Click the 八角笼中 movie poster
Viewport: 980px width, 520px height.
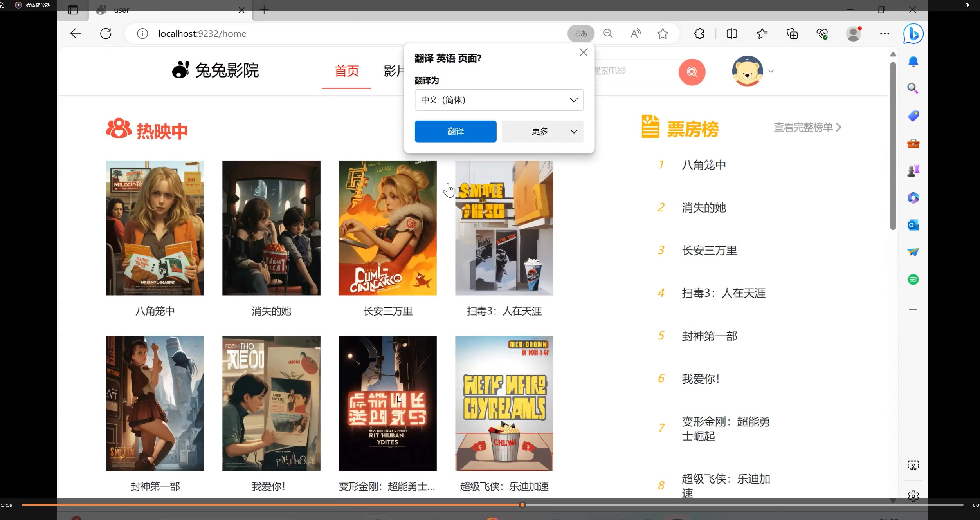pyautogui.click(x=155, y=228)
